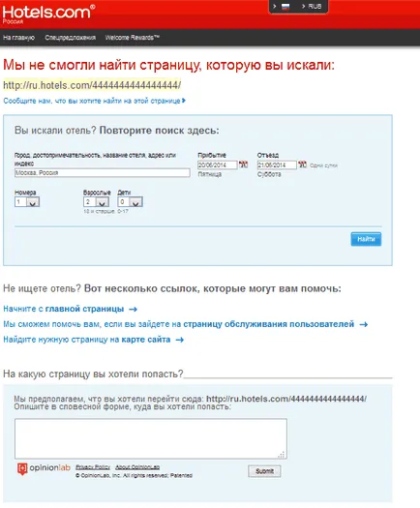This screenshot has width=420, height=508.
Task: Click 'Пятница' weekday text under check-in
Action: (x=210, y=174)
